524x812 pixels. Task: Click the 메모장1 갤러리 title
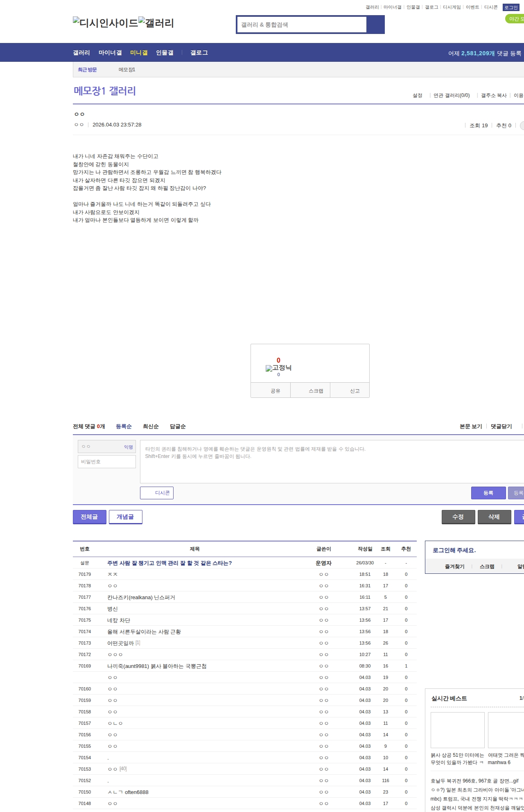(105, 90)
